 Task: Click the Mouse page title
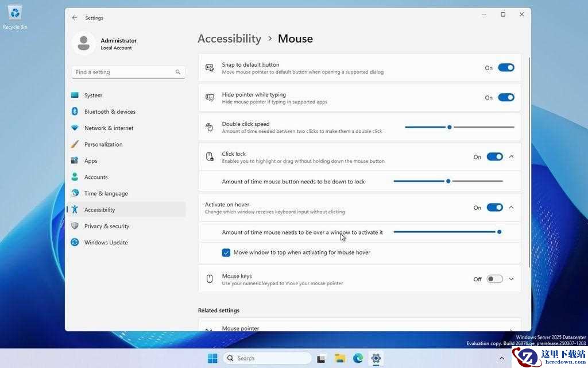[295, 39]
